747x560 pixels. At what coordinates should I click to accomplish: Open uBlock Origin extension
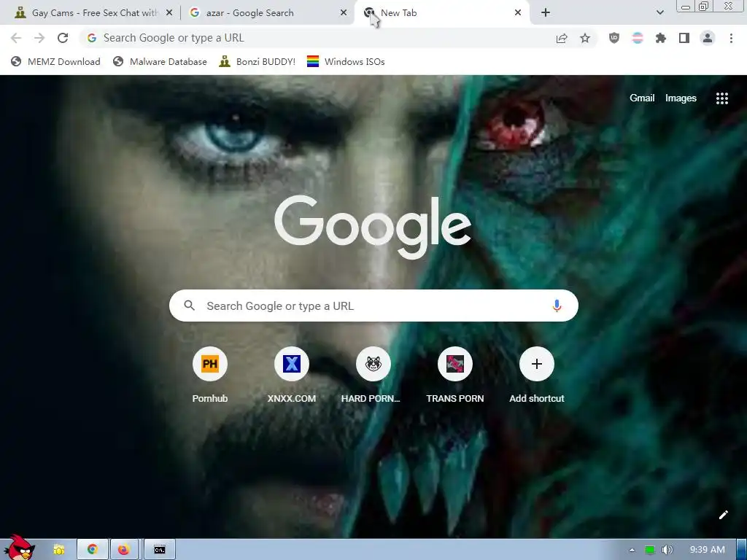(x=614, y=38)
